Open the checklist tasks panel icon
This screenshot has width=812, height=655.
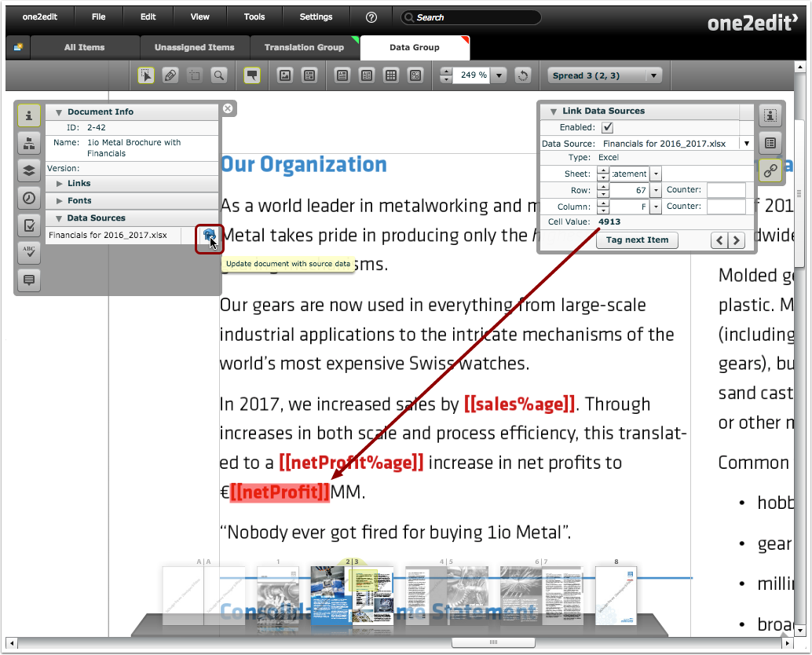29,225
